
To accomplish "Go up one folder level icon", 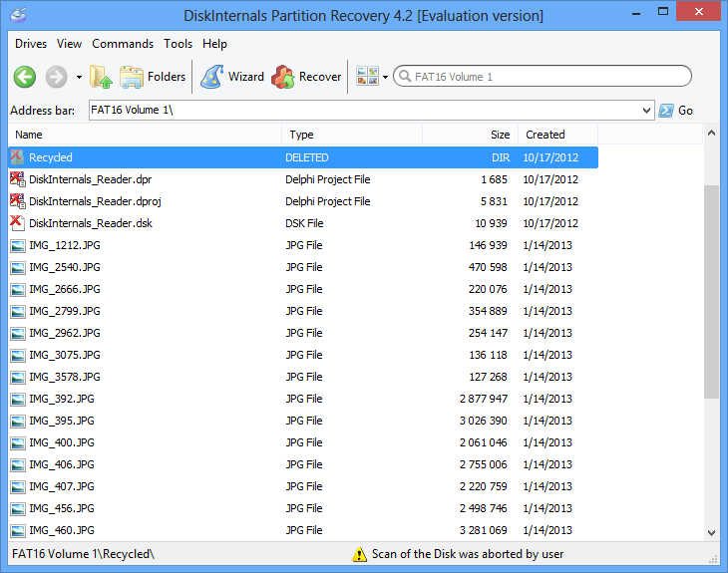I will pos(101,77).
